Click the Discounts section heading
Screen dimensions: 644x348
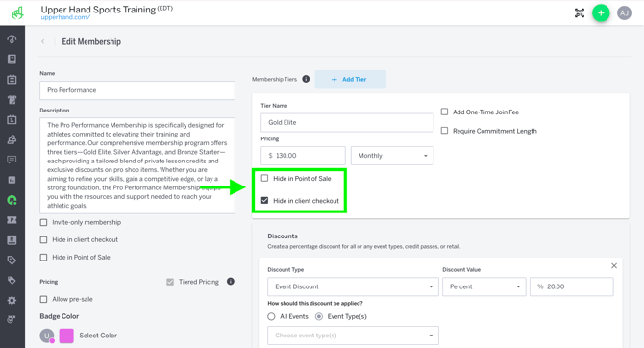click(x=283, y=236)
